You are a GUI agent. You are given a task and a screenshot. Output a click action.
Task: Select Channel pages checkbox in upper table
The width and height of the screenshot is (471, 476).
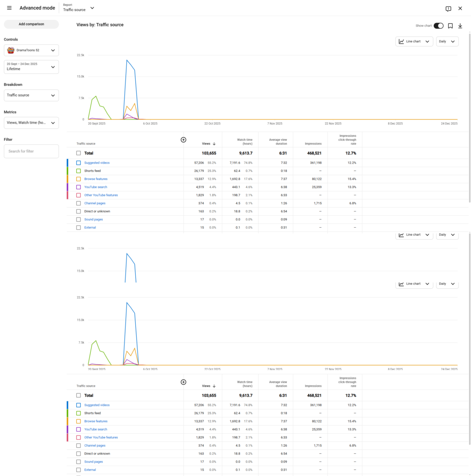(79, 203)
